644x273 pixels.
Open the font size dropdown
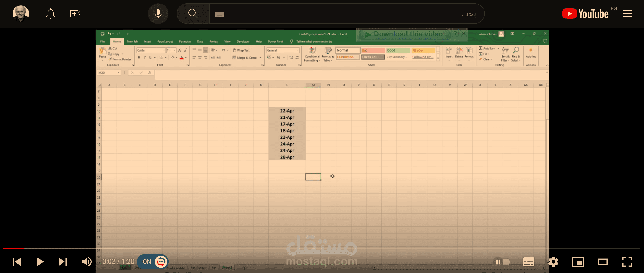[175, 50]
